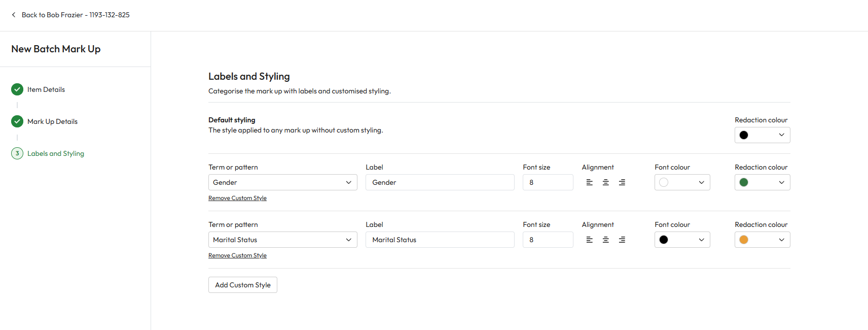Go to Mark Up Details step

click(x=52, y=121)
